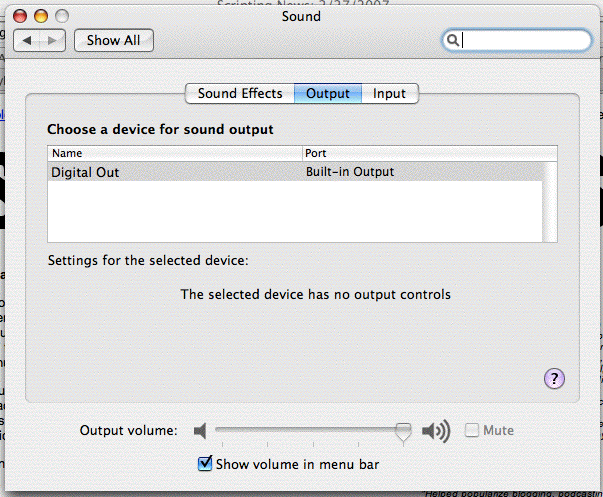Image resolution: width=603 pixels, height=497 pixels.
Task: Click the magnifying glass search icon
Action: (x=453, y=41)
